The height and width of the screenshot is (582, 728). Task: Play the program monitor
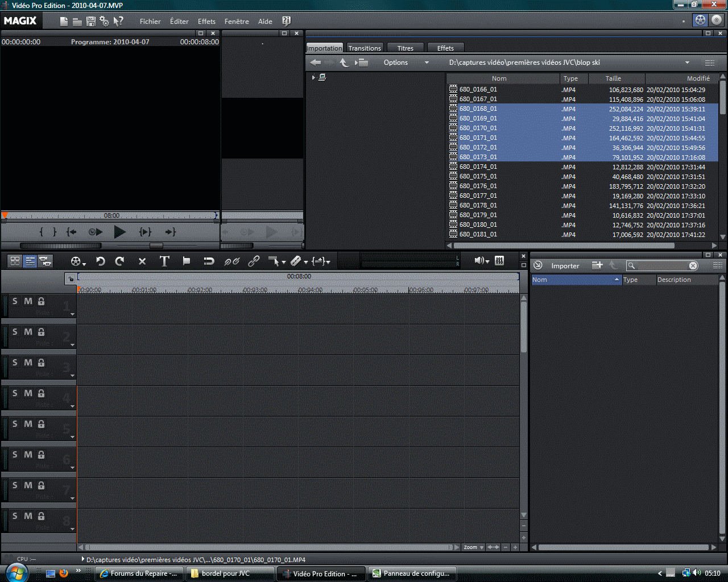[119, 232]
